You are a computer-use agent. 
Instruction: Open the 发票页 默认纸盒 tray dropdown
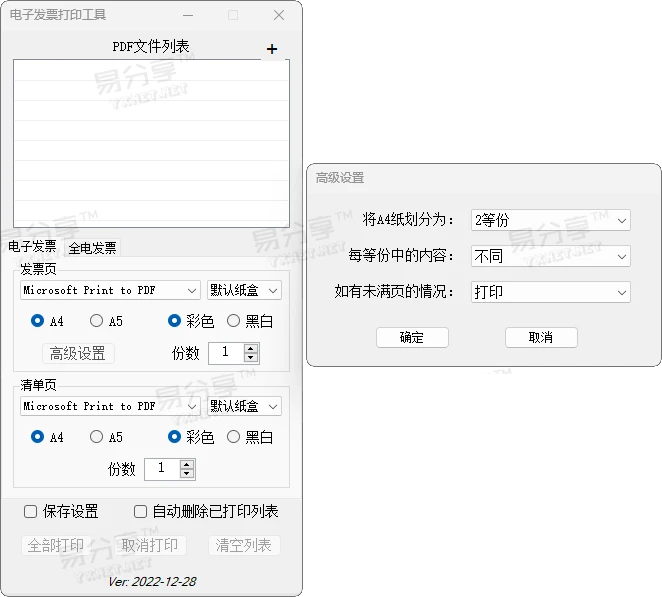coord(244,290)
